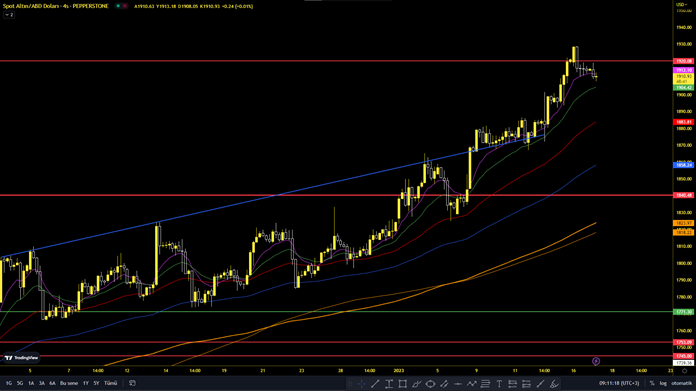Screen dimensions: 696x391
Task: Toggle the green market status indicator dot
Action: [x=118, y=6]
